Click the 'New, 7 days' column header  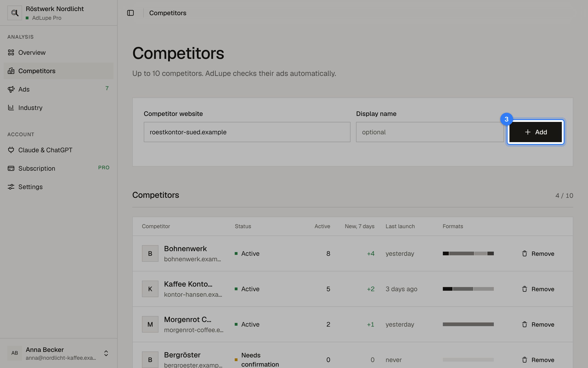(x=360, y=226)
